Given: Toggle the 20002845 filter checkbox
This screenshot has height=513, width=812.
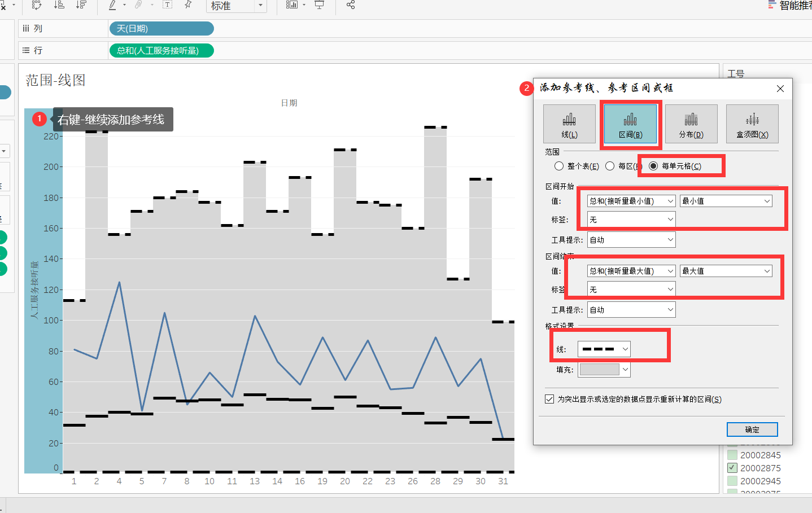Looking at the screenshot, I should pos(732,455).
